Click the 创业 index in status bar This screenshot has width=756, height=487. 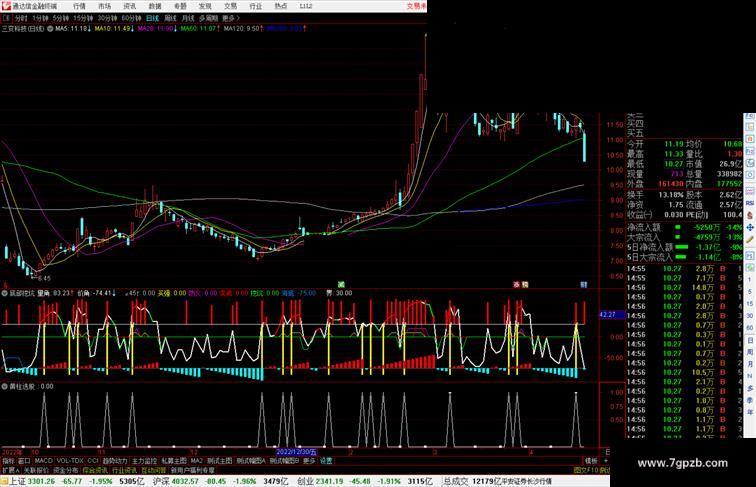[305, 481]
